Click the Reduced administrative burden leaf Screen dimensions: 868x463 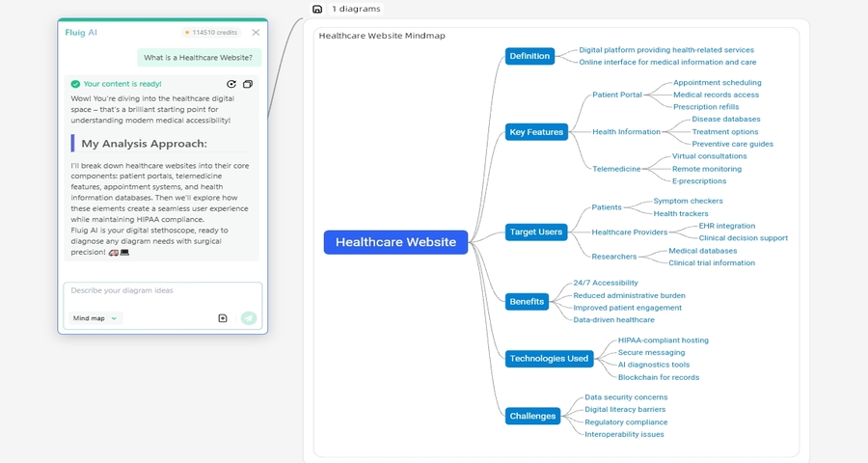click(629, 296)
